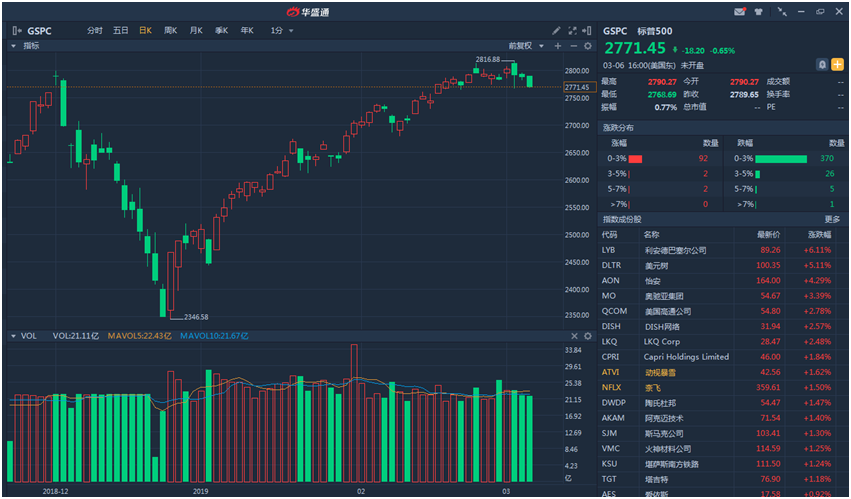Open the AON 怡安 row
This screenshot has width=851, height=499.
click(x=722, y=281)
